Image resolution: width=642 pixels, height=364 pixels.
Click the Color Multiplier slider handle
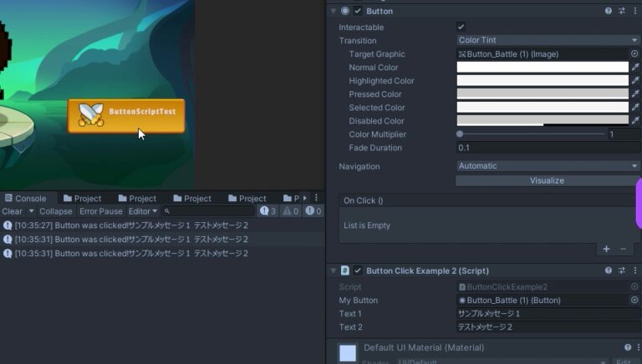pos(460,134)
